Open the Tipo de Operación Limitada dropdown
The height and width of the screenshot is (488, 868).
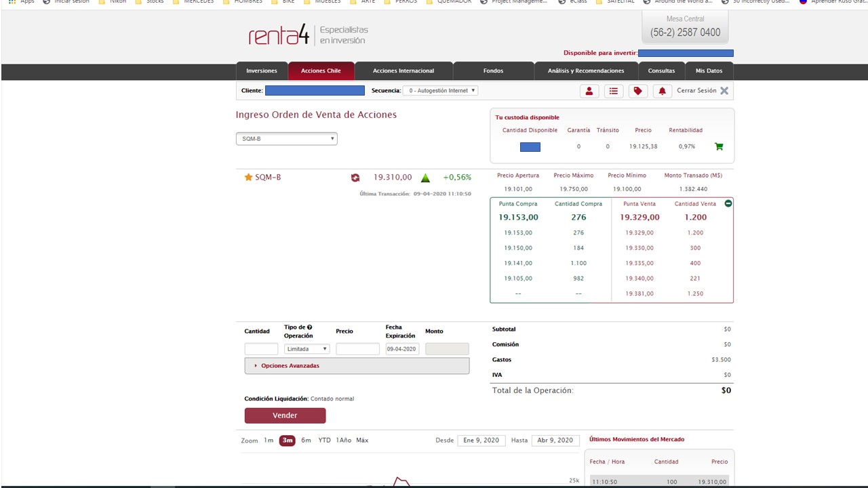click(x=307, y=349)
